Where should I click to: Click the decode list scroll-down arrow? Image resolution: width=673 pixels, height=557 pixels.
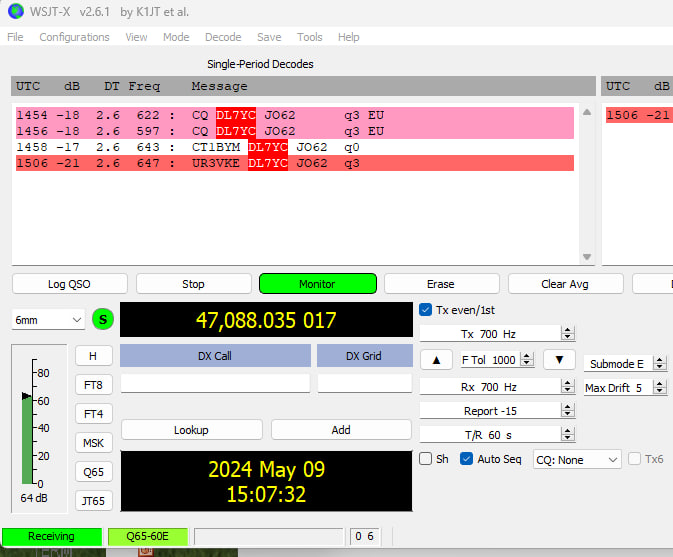tap(587, 257)
